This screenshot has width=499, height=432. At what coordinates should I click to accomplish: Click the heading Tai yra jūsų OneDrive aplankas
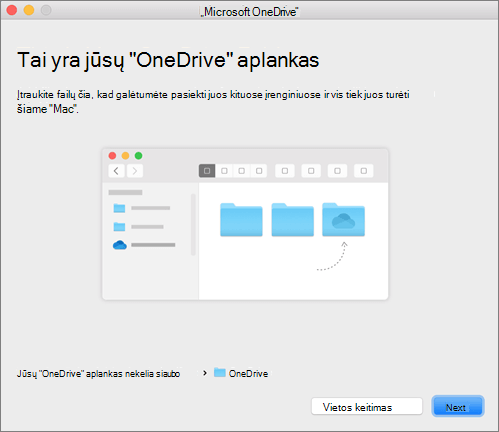click(x=168, y=60)
